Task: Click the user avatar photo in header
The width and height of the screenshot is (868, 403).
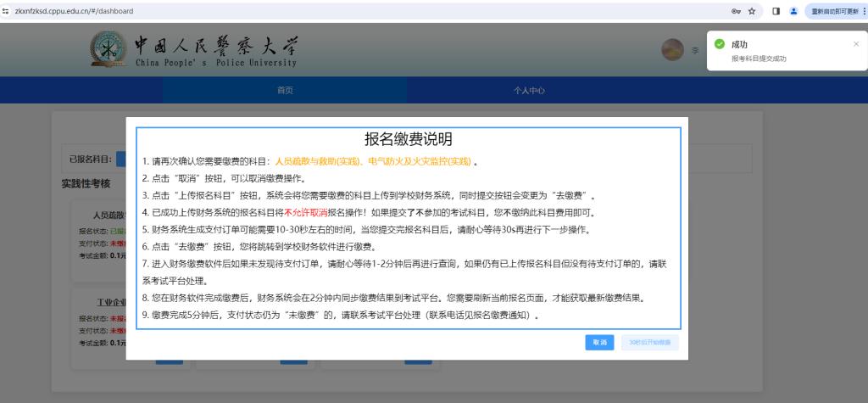Action: [672, 50]
